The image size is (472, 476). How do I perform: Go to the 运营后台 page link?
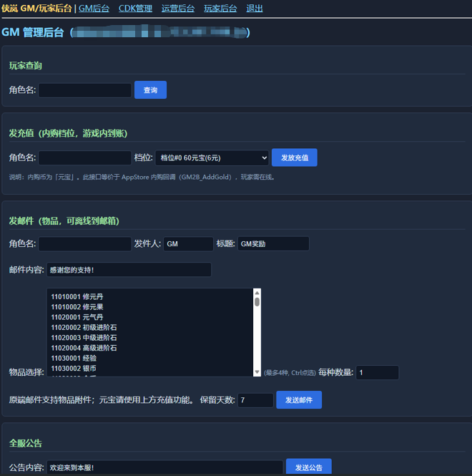tap(178, 8)
